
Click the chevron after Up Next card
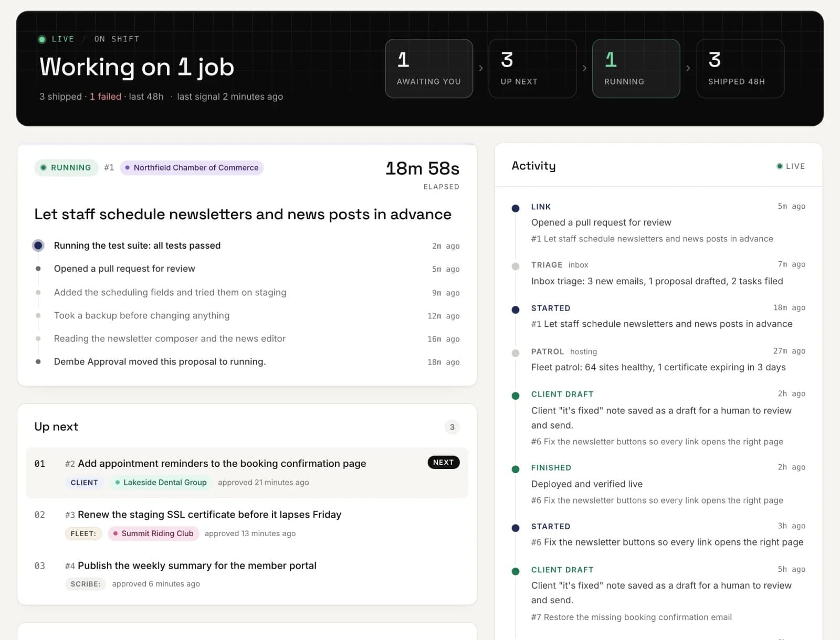click(x=584, y=68)
